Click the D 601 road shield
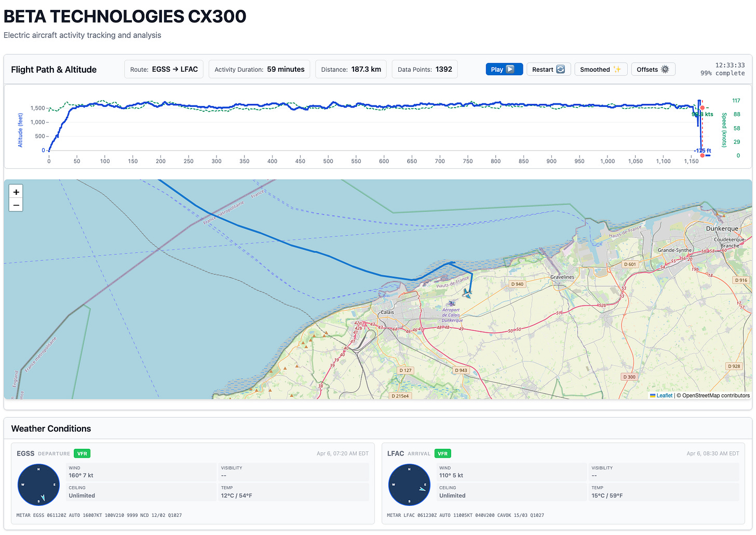The height and width of the screenshot is (535, 756). (630, 264)
